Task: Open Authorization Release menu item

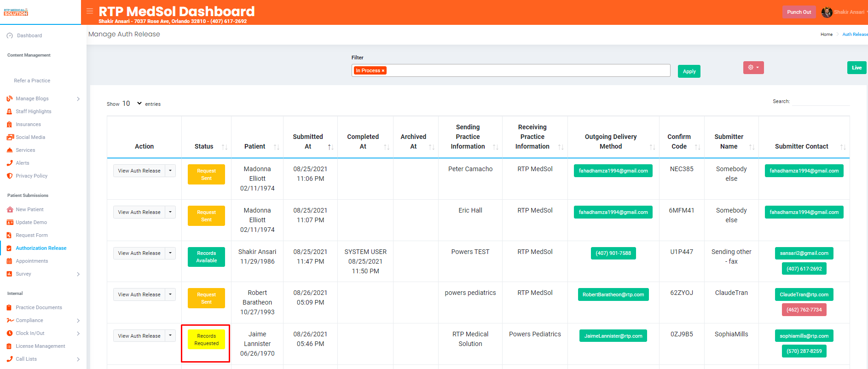Action: pyautogui.click(x=41, y=248)
